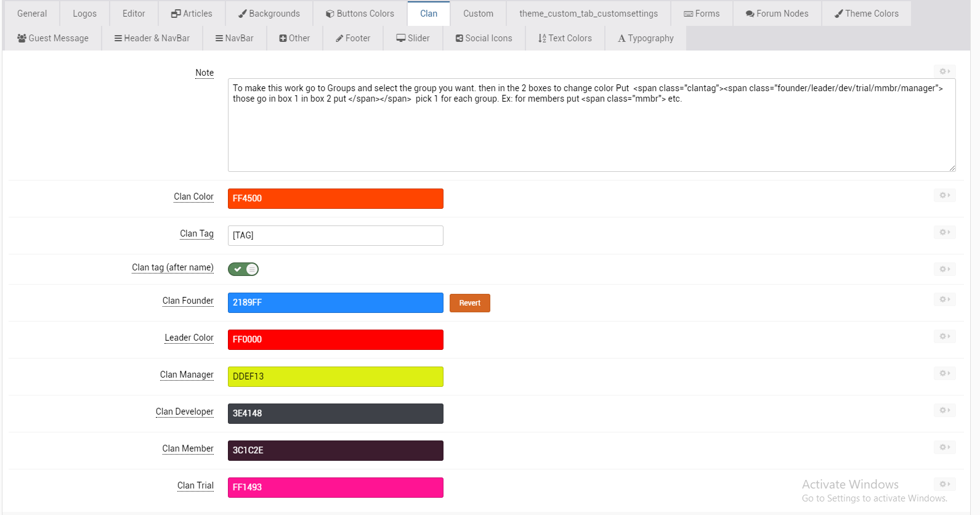
Task: Select the Clan Developer color field 3E4148
Action: [336, 413]
